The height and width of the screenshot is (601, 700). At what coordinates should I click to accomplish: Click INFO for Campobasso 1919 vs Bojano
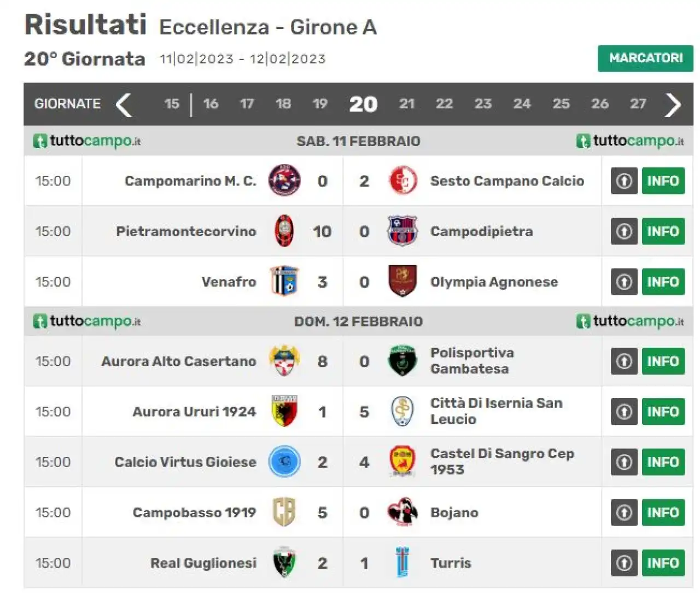pyautogui.click(x=663, y=512)
